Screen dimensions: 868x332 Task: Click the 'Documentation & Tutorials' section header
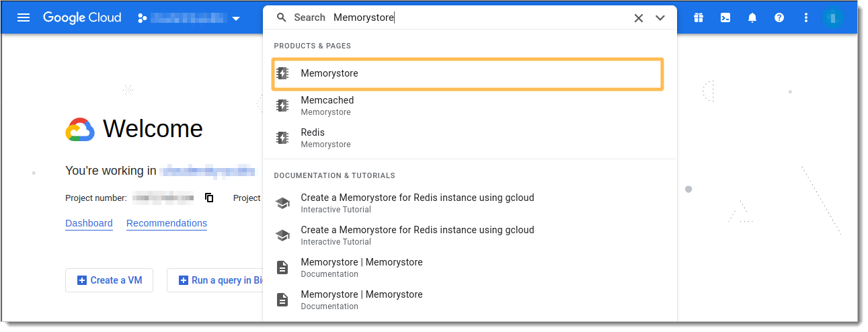tap(335, 175)
